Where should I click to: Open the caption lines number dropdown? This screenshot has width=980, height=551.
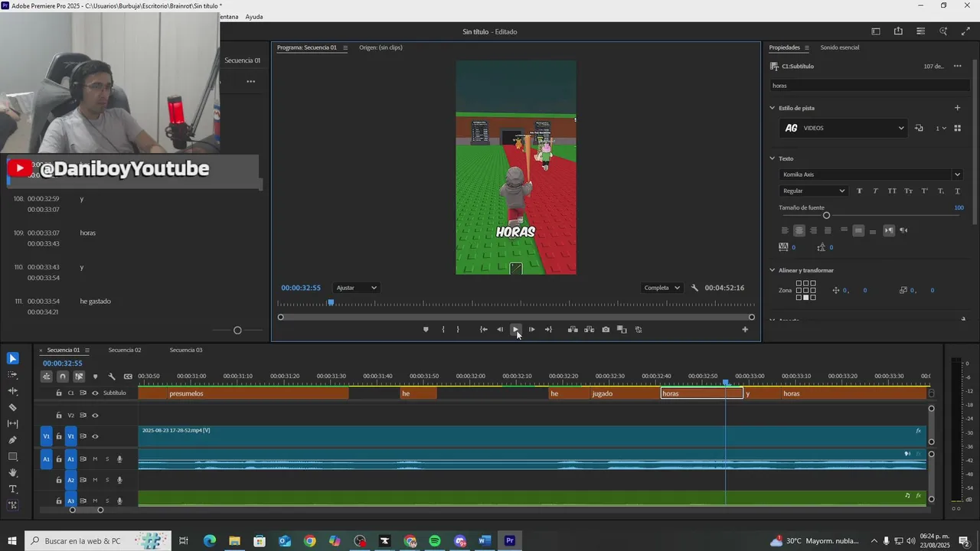click(941, 129)
